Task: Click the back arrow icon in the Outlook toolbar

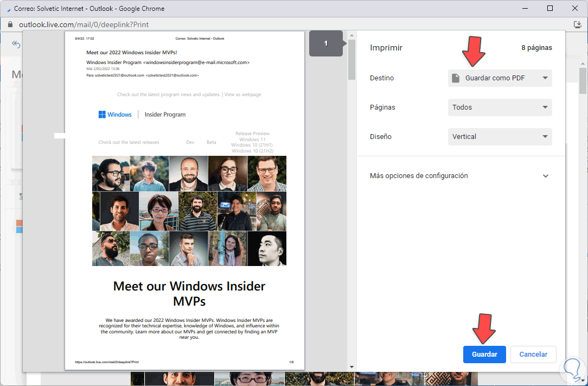Action: pos(16,44)
